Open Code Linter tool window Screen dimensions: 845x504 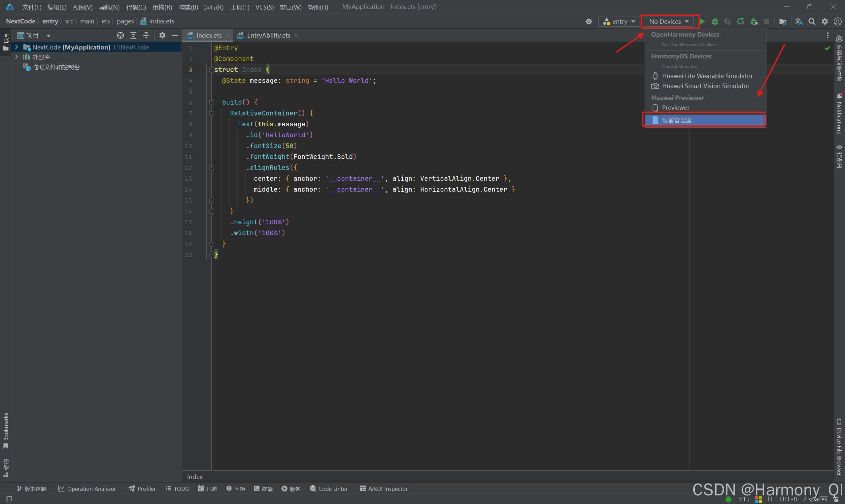point(328,489)
